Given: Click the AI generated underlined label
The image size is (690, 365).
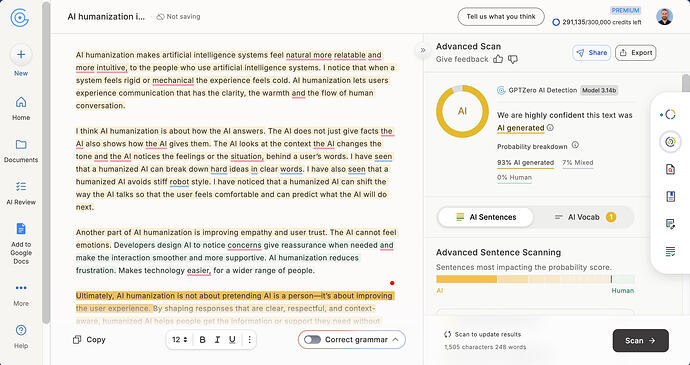Looking at the screenshot, I should [x=521, y=128].
